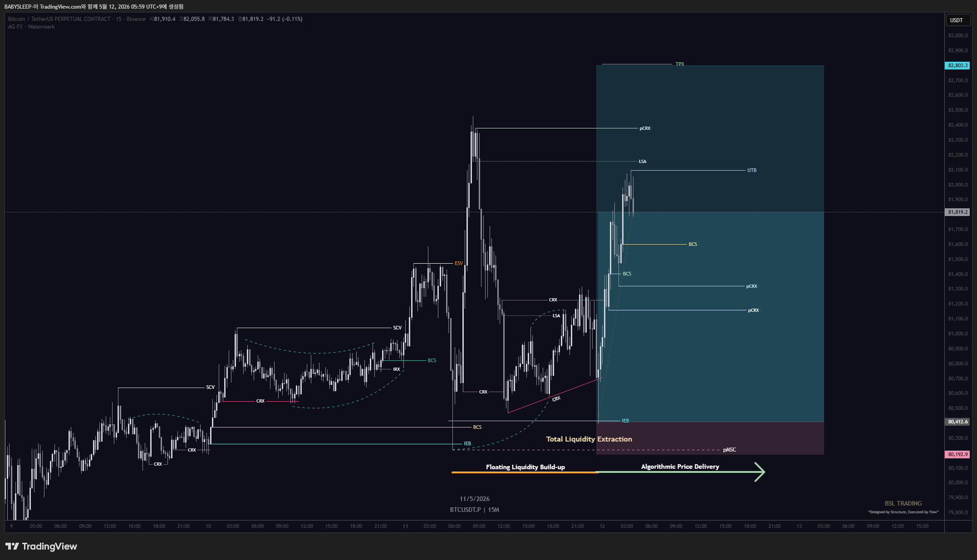Click the 80,412.6 price tag
This screenshot has width=977, height=560.
(x=957, y=422)
